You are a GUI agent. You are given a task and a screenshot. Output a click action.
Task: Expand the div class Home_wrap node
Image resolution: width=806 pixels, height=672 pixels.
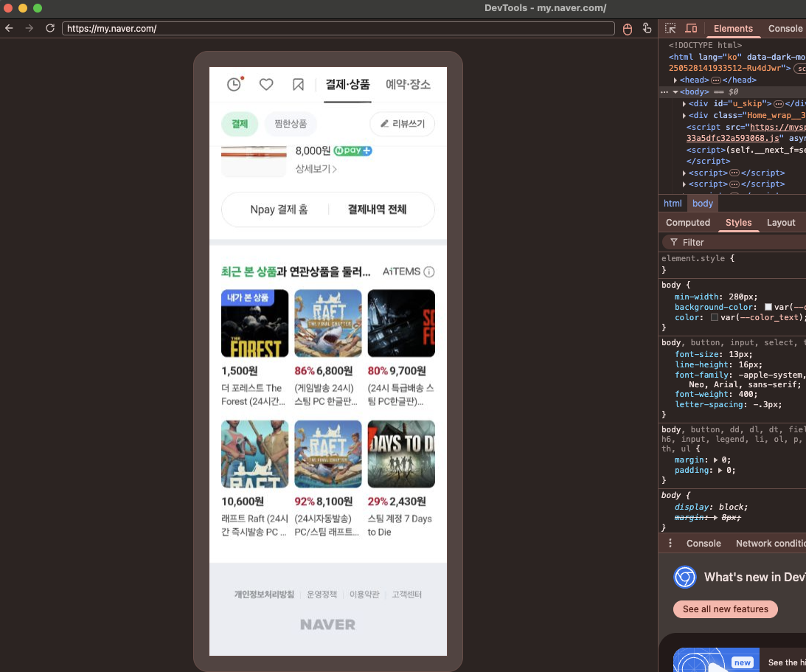pos(684,116)
